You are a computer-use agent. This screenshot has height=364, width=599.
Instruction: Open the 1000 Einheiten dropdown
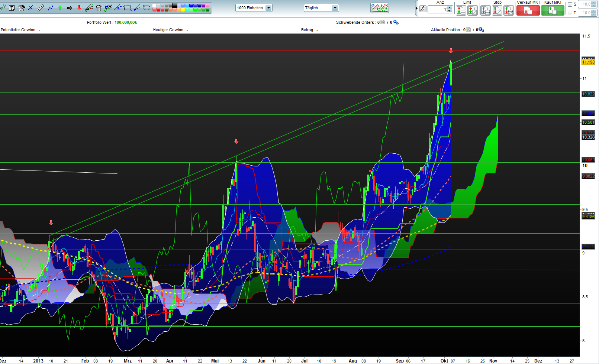tap(254, 8)
